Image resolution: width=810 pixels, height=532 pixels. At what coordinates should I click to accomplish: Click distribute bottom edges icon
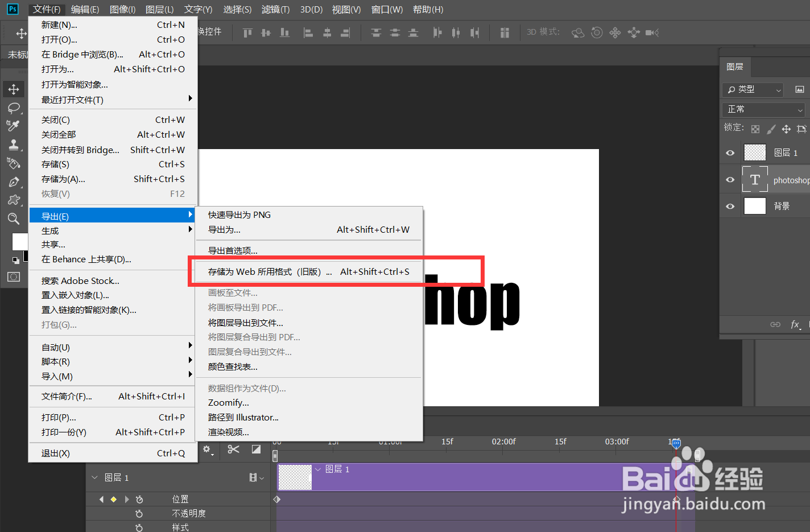(414, 33)
